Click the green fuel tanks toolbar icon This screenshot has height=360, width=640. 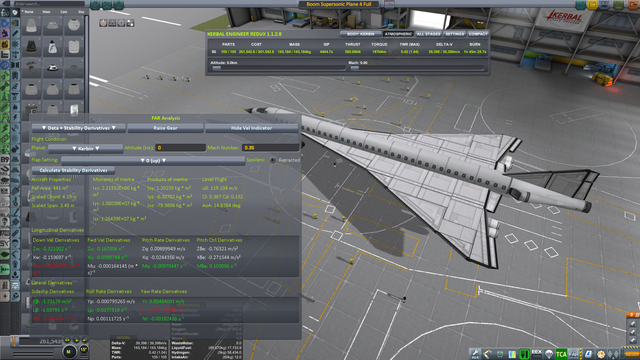tap(524, 354)
